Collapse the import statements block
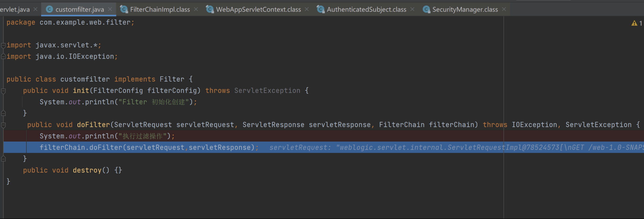644x219 pixels. pyautogui.click(x=3, y=45)
